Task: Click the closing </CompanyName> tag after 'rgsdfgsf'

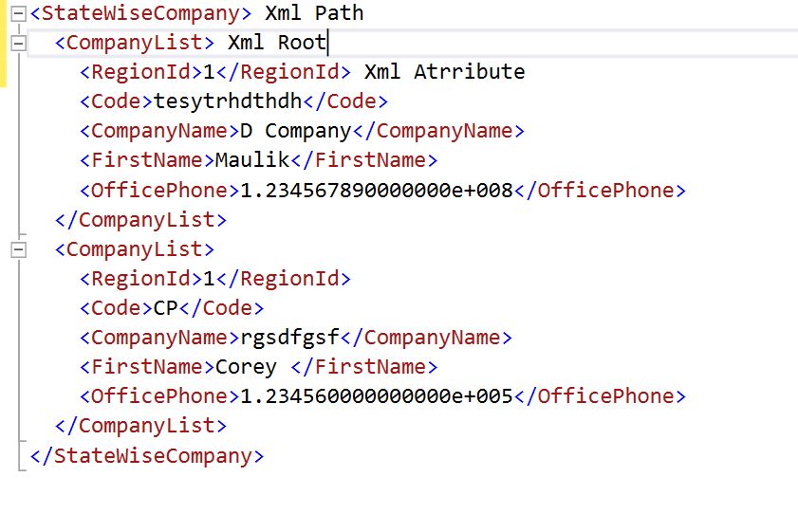Action: pos(426,338)
